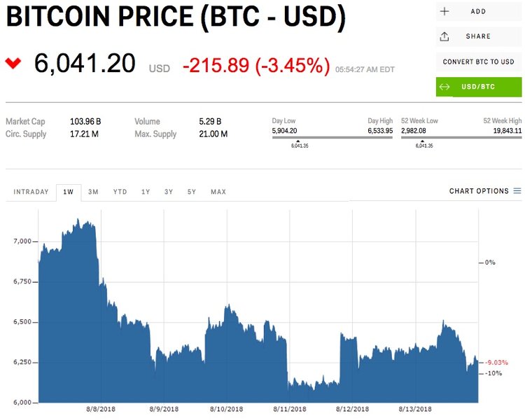Open the chart options hamburger icon
Image resolution: width=525 pixels, height=420 pixels.
click(517, 191)
